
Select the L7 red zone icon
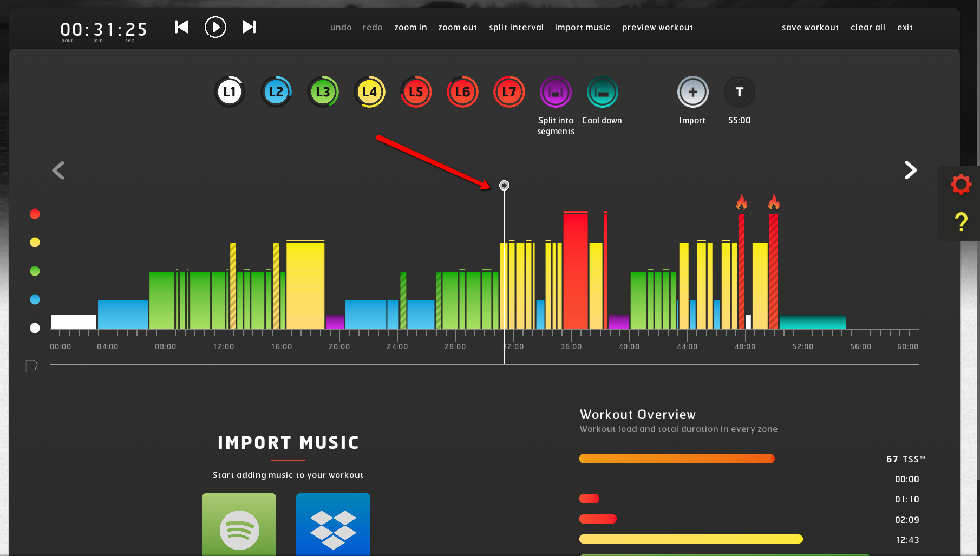pos(509,92)
